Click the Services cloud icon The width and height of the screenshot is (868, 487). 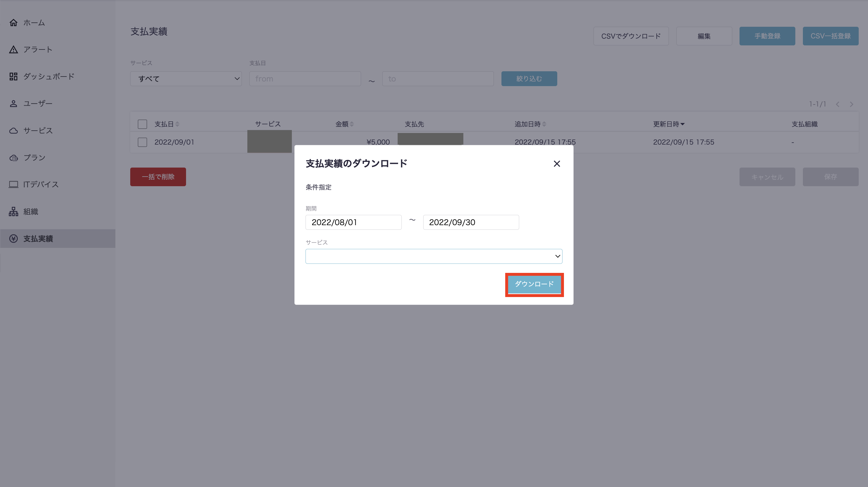pos(13,131)
